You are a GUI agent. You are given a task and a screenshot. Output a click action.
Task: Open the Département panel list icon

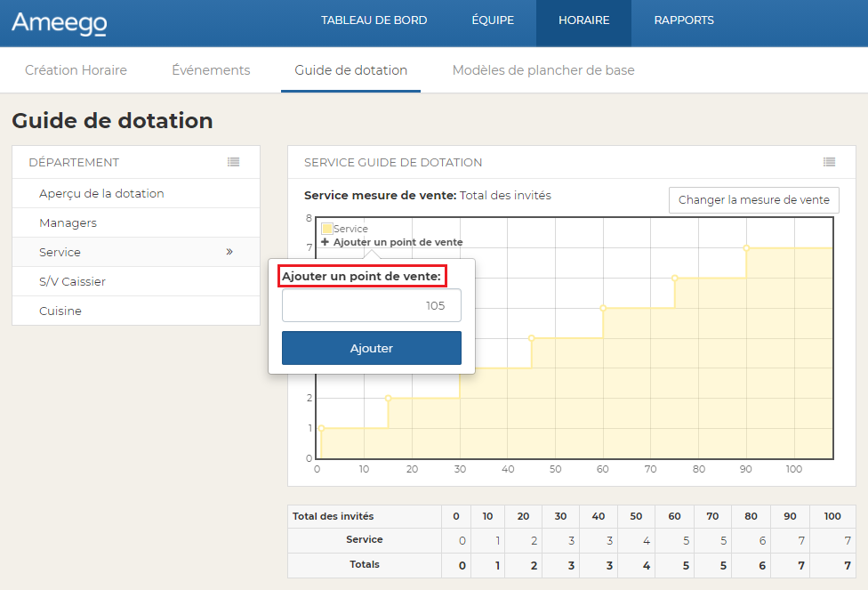[233, 162]
